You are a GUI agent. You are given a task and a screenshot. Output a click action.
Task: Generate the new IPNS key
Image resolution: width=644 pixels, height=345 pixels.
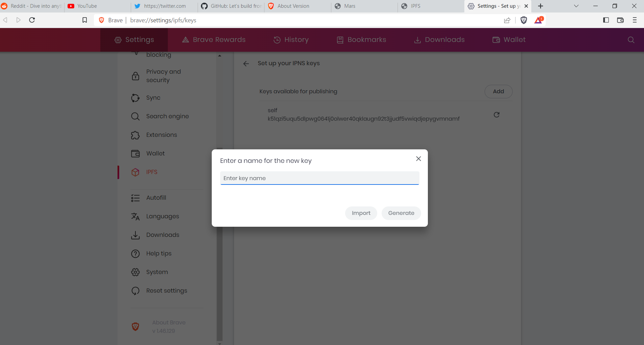click(x=401, y=213)
